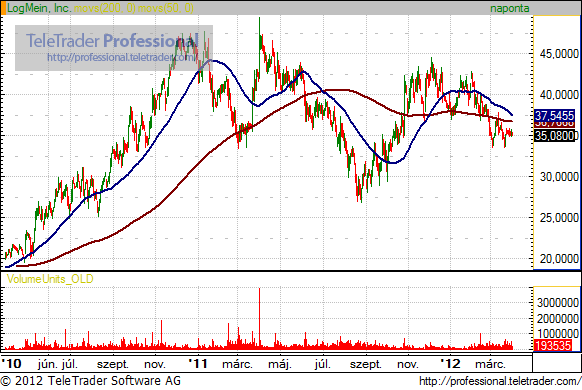The width and height of the screenshot is (582, 390).
Task: Click the 20,0000 price axis label
Action: click(559, 258)
